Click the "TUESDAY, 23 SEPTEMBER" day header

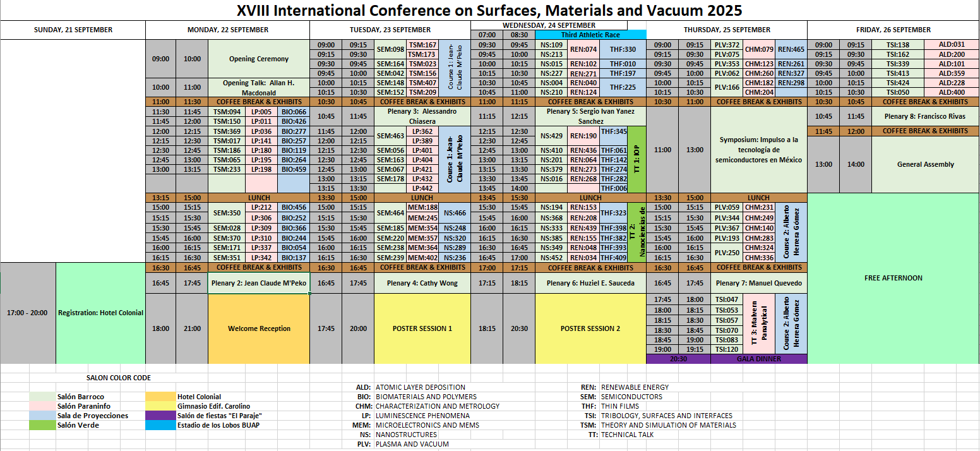(x=390, y=30)
